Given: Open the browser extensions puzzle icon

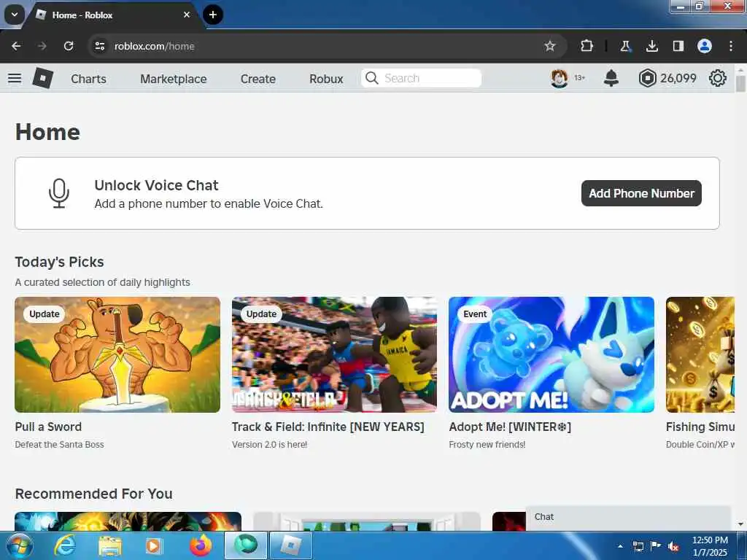Looking at the screenshot, I should coord(587,46).
